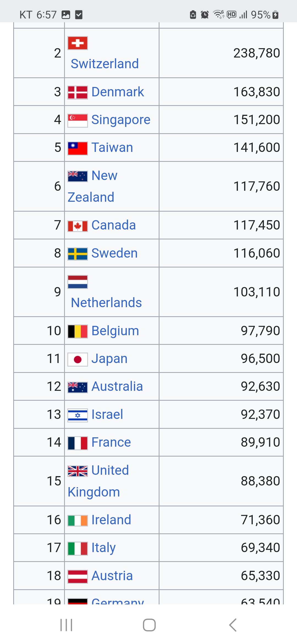Open the Australia country link
Viewport: 297px width, 644px height.
click(117, 386)
